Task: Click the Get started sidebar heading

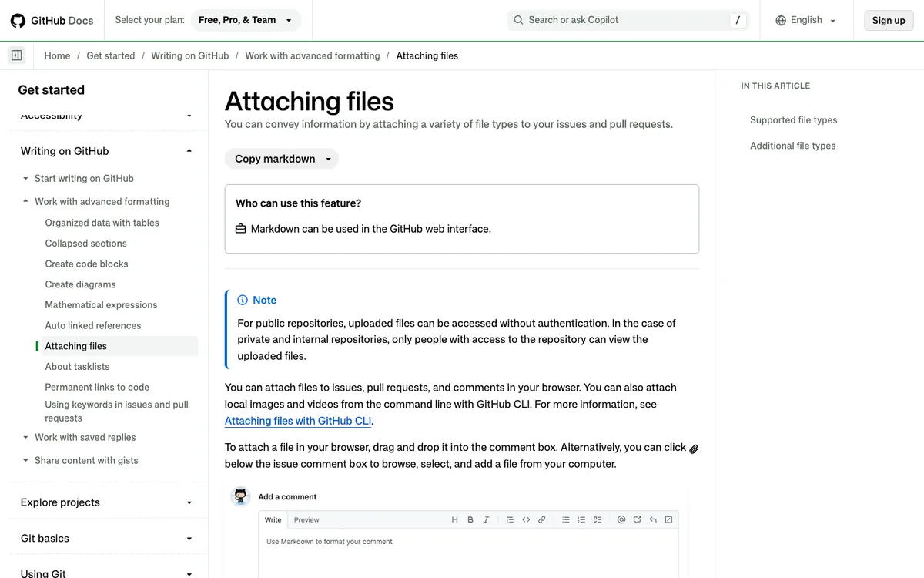Action: pos(52,90)
